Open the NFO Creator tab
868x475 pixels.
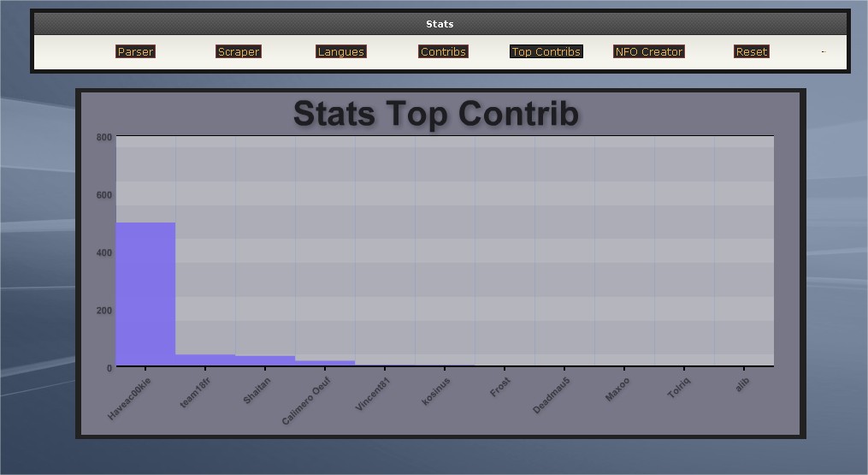tap(649, 52)
